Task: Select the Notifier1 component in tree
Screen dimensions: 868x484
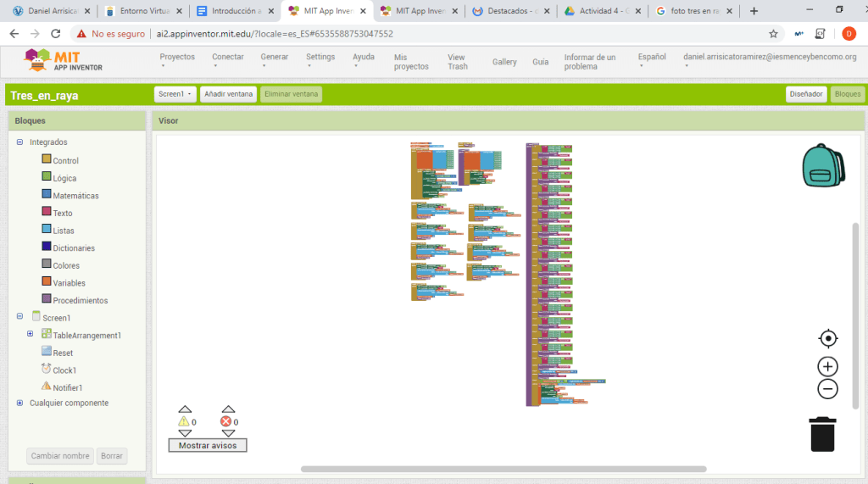Action: [x=67, y=387]
